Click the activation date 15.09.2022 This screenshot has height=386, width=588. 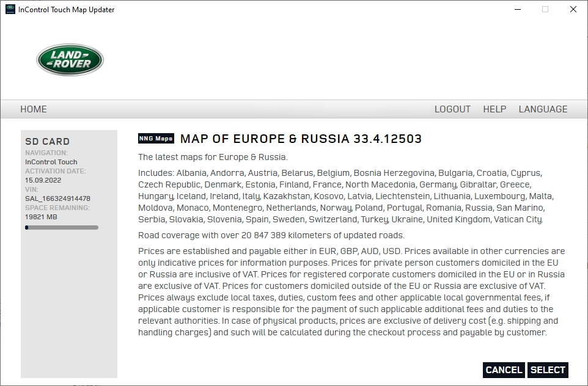point(43,180)
